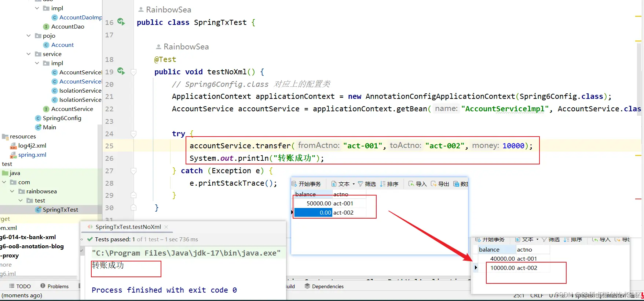The width and height of the screenshot is (644, 301).
Task: Collapse the rainbowsea package node
Action: 12,191
